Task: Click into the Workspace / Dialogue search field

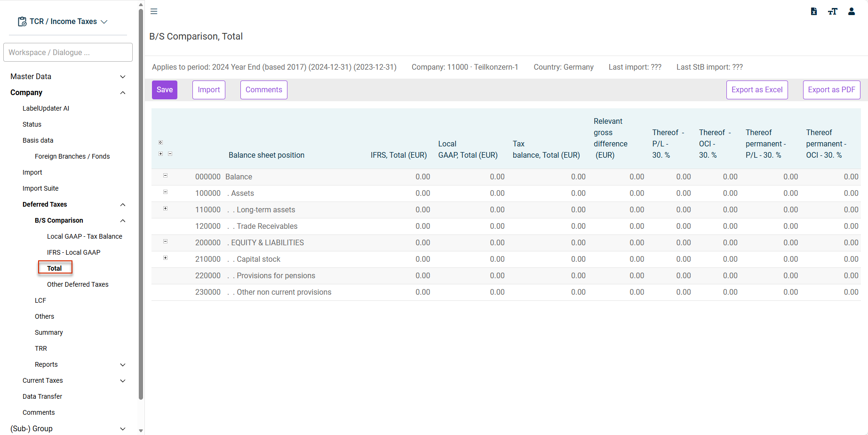Action: pos(68,52)
